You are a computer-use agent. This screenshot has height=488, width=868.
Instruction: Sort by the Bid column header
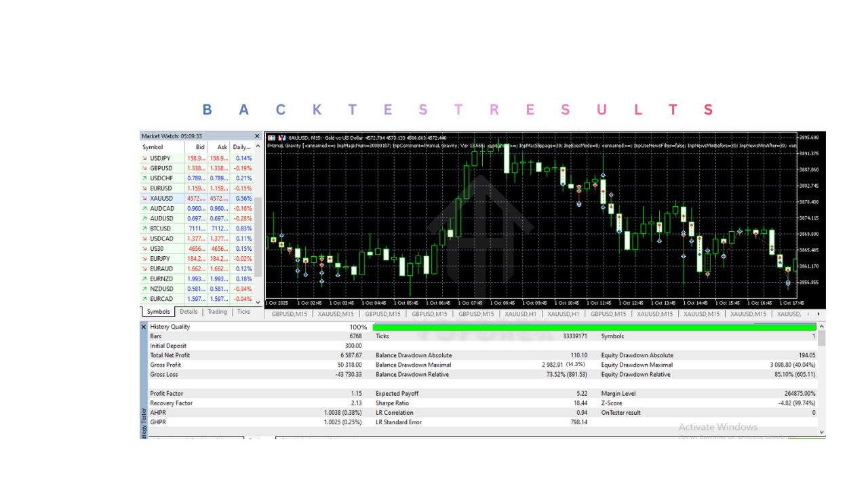[x=200, y=147]
